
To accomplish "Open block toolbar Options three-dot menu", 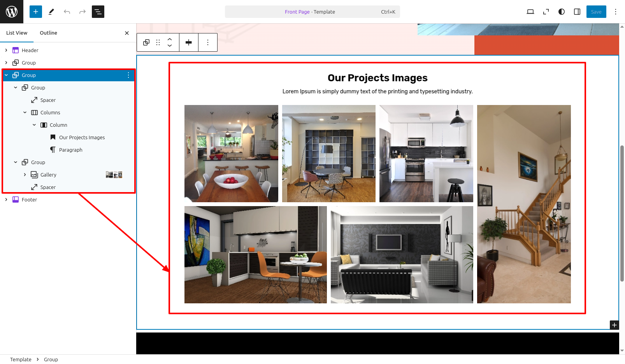I will [208, 42].
